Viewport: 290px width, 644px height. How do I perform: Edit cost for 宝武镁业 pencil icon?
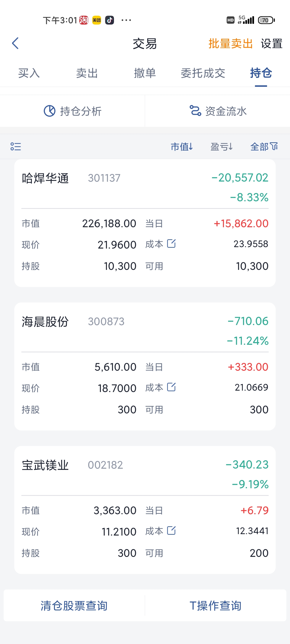(171, 530)
